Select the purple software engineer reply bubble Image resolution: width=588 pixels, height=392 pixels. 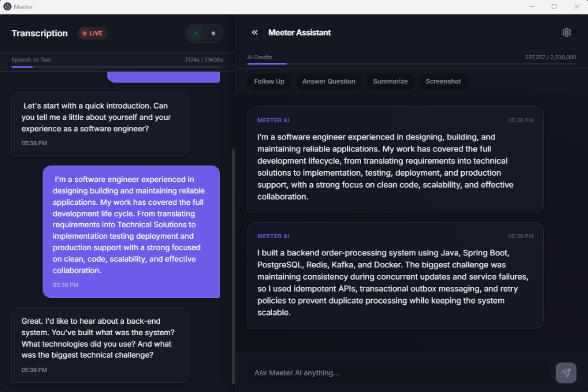pos(131,232)
